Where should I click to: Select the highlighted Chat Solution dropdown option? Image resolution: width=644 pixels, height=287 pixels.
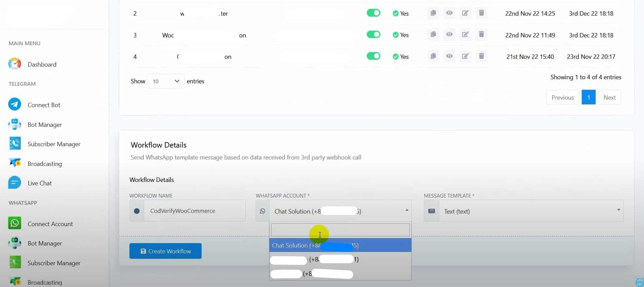340,245
